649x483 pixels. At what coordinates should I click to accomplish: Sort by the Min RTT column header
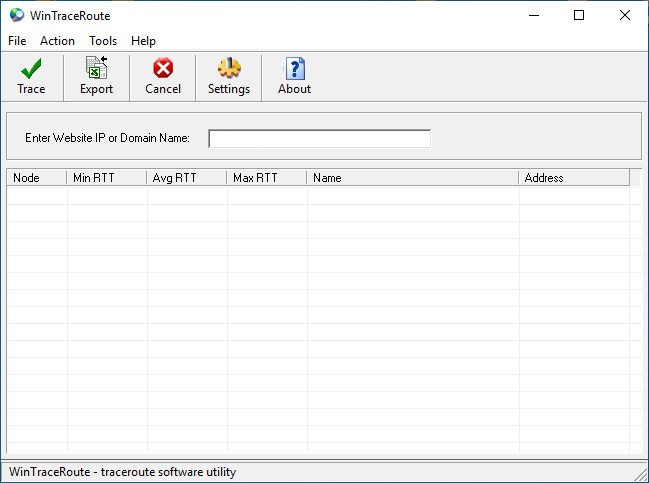[x=106, y=178]
